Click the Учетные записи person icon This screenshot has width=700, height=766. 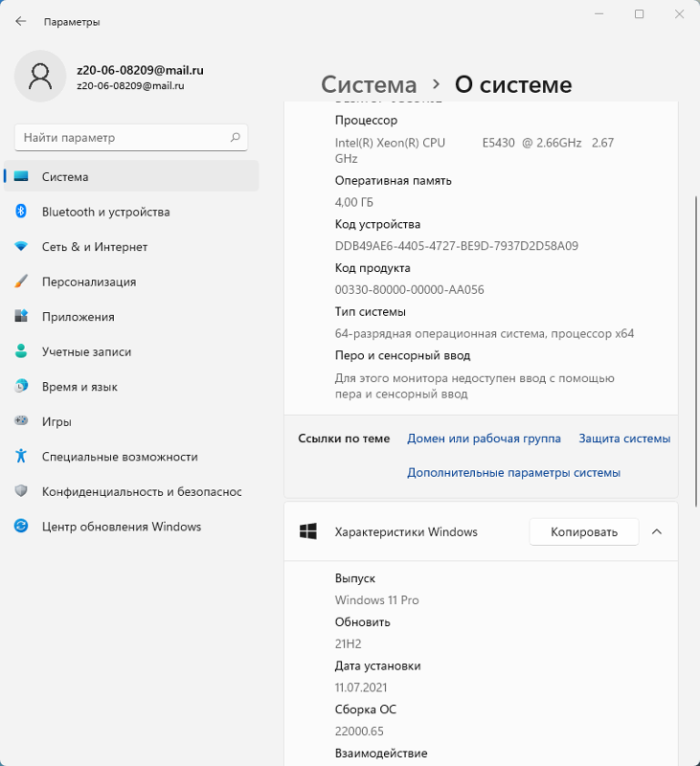tap(21, 350)
